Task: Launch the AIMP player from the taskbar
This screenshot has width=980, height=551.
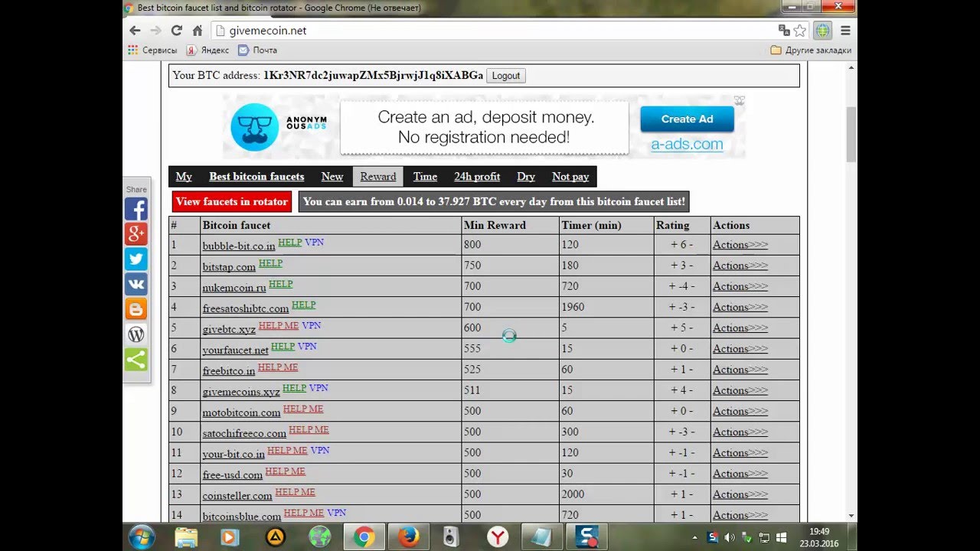Action: 275,537
